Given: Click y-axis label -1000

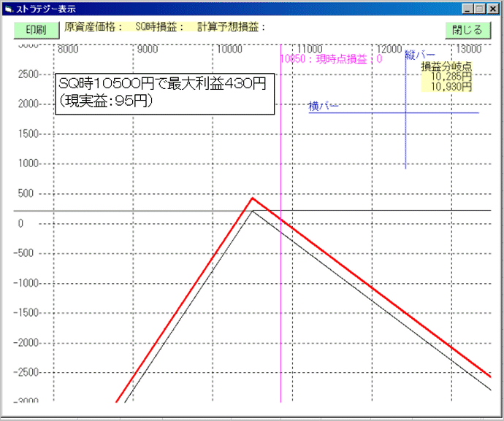Looking at the screenshot, I should pos(26,283).
